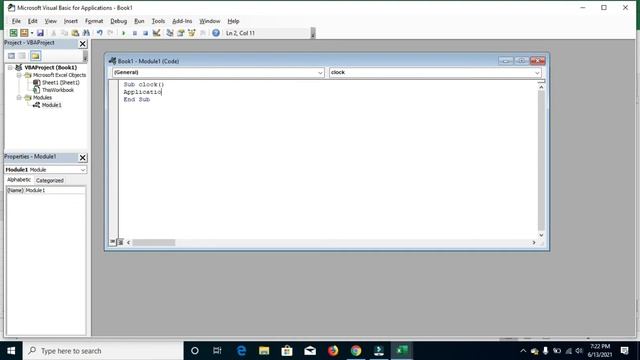Image resolution: width=640 pixels, height=360 pixels.
Task: Click code window horizontal scrollbar thumb
Action: tap(154, 242)
